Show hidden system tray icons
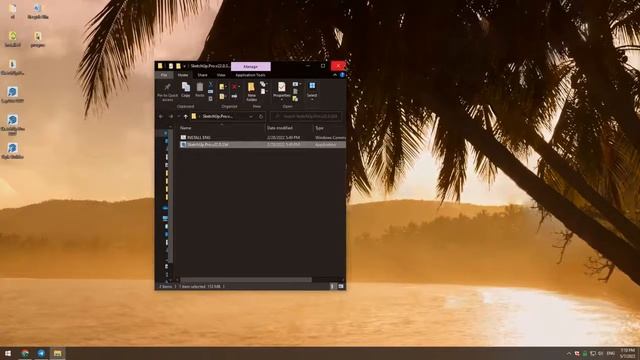 (x=569, y=353)
